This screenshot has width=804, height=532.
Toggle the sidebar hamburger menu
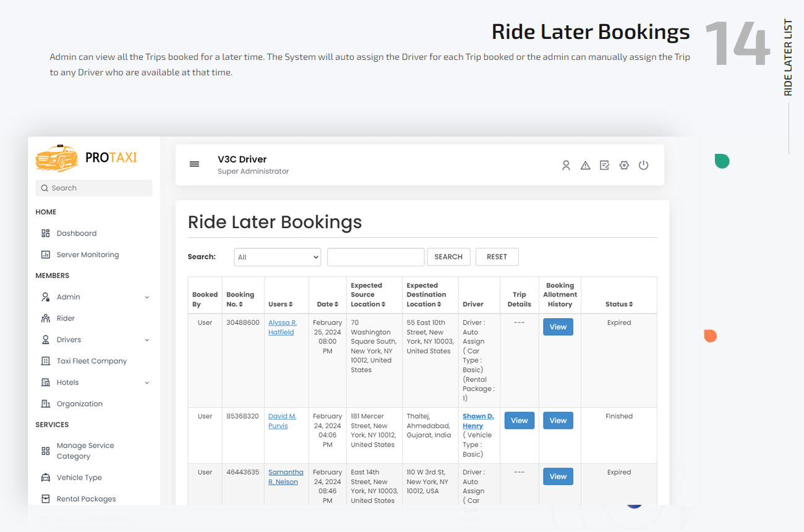point(194,164)
